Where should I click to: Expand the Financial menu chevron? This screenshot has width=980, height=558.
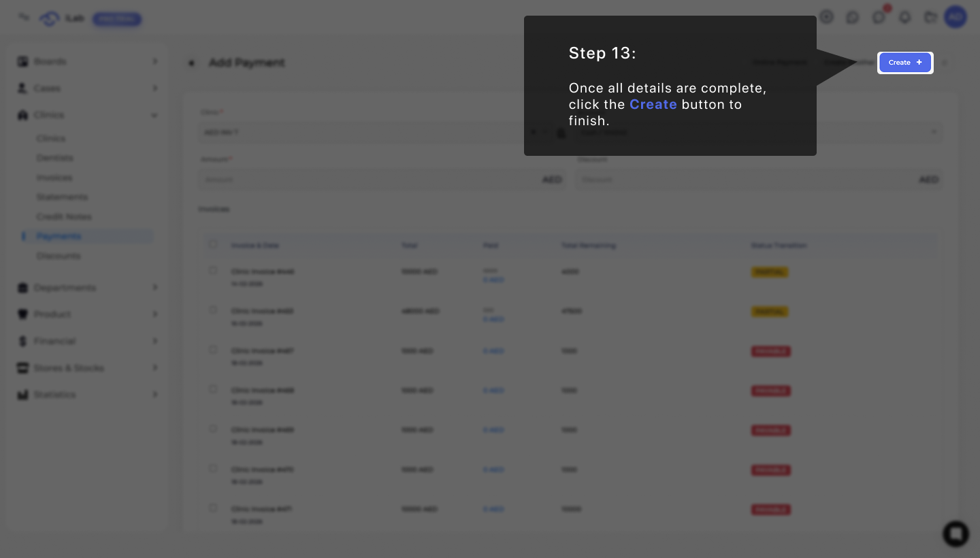(154, 341)
